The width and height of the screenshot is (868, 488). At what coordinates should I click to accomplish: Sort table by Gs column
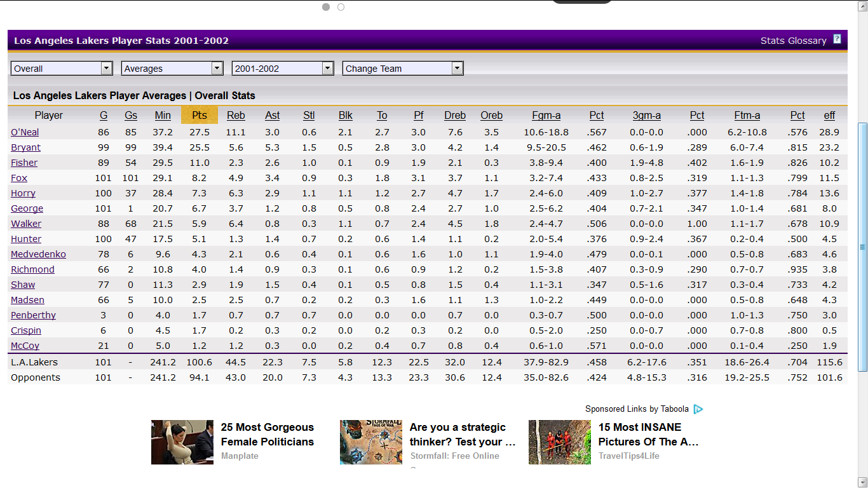click(x=131, y=115)
